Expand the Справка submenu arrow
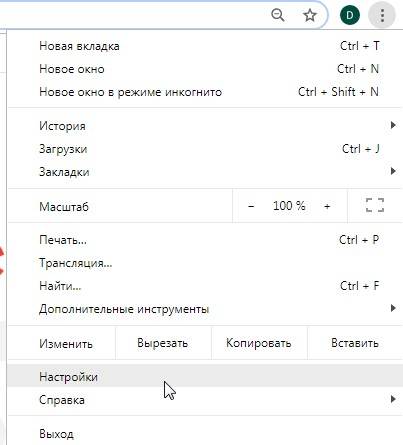 [x=393, y=399]
